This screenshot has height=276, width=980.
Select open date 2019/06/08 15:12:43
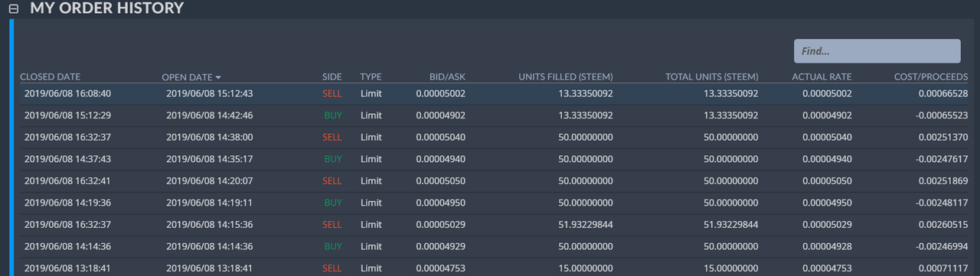(x=210, y=93)
